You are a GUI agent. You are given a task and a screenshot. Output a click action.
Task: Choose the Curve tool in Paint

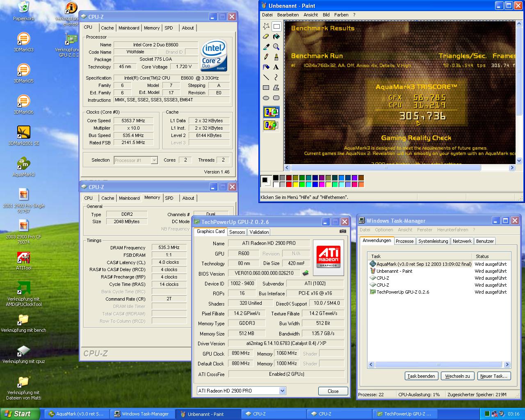[x=276, y=77]
